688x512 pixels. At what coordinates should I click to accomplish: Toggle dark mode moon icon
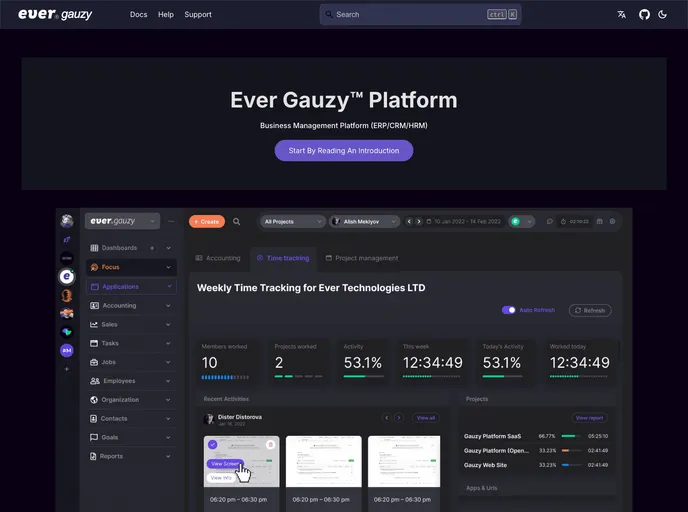663,14
